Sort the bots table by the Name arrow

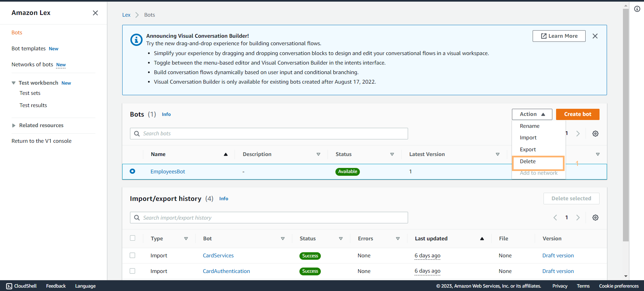tap(226, 154)
